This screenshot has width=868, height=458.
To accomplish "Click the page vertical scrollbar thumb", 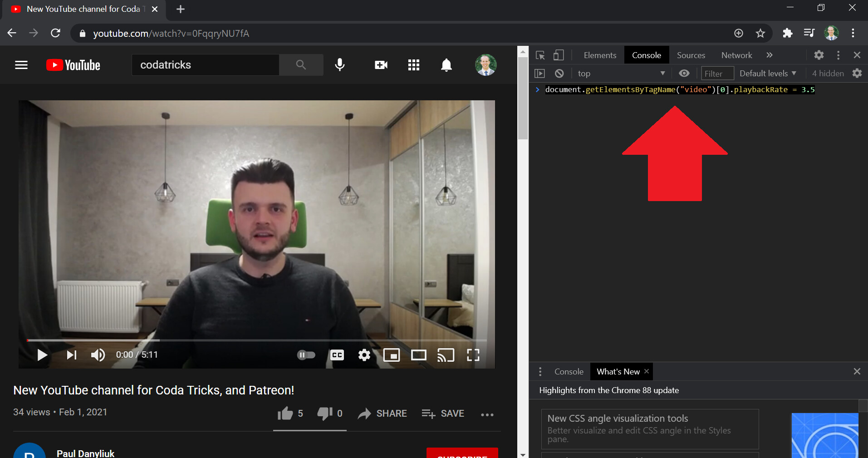I will [x=523, y=98].
